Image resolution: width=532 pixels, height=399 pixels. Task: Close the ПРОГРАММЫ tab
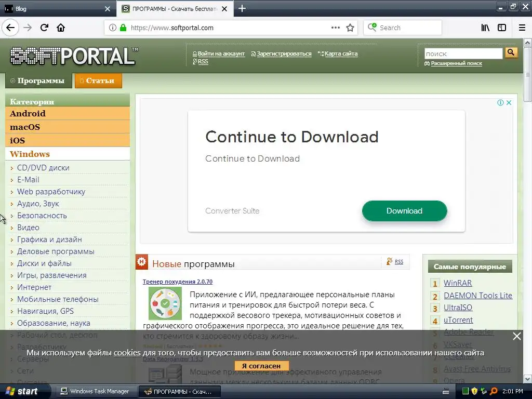coord(224,9)
